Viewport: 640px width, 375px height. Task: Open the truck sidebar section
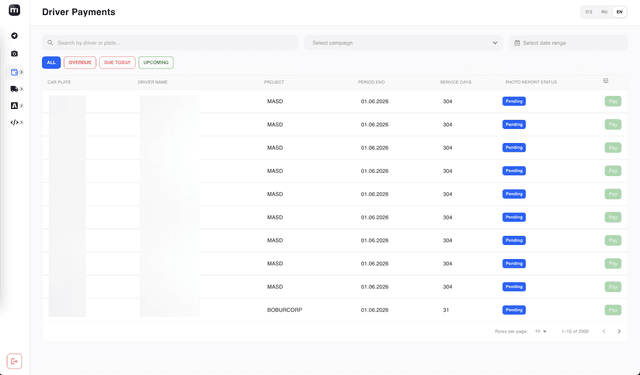click(14, 89)
